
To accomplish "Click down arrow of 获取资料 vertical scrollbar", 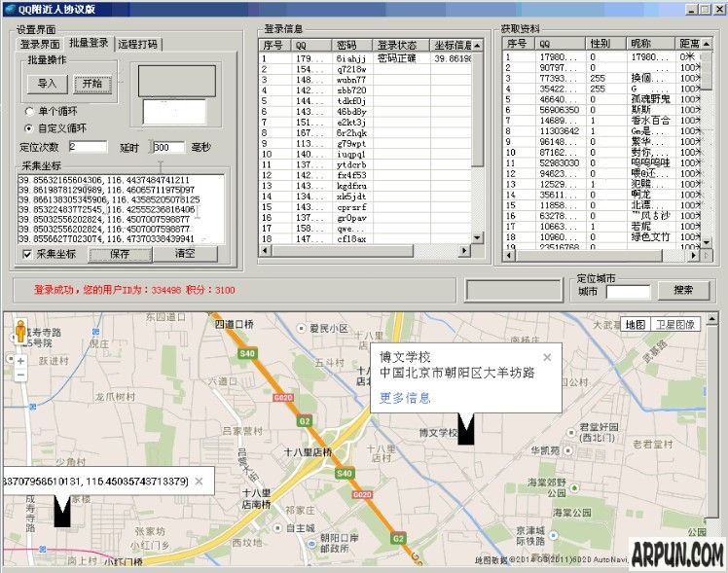I will click(x=707, y=242).
